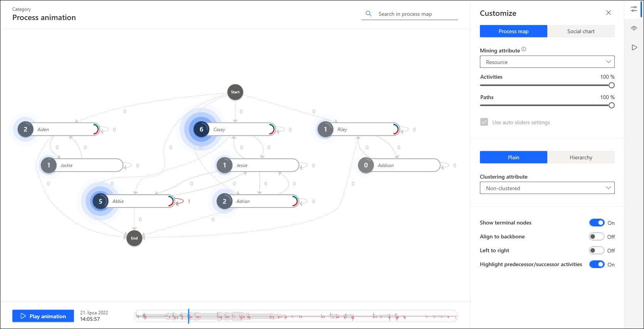Enable the Left to right toggle
Viewport: 644px width, 329px height.
tap(596, 250)
